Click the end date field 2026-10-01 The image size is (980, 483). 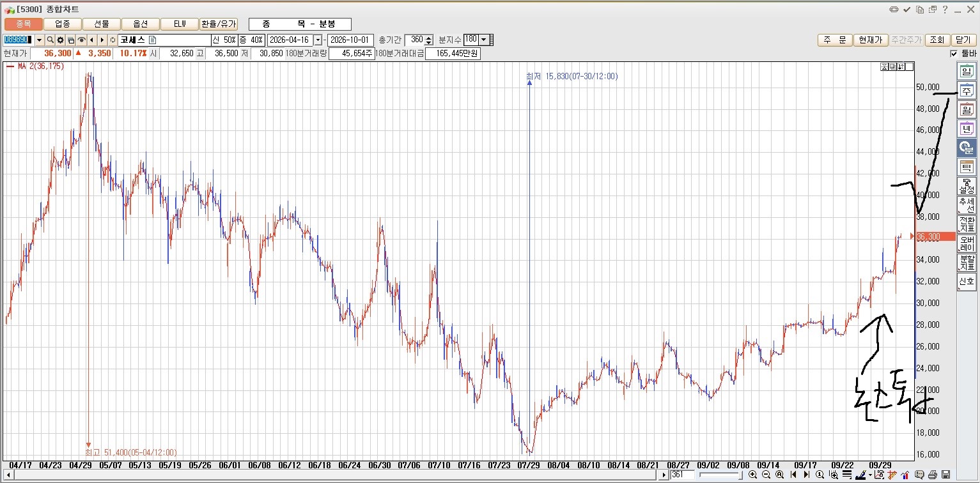coord(350,40)
